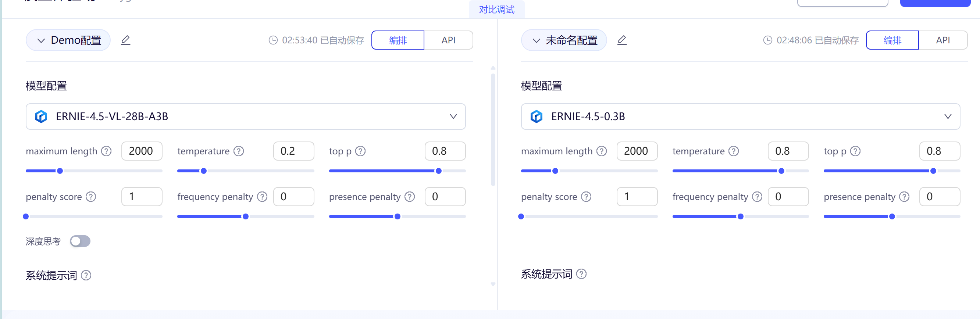Click the right maximum length slider handle
This screenshot has width=980, height=319.
pos(555,171)
